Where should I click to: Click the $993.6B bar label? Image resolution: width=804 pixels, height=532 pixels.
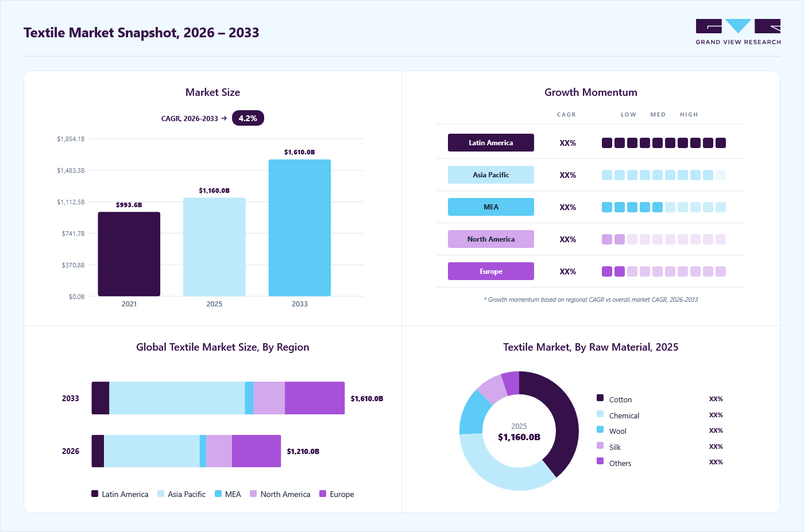pyautogui.click(x=129, y=205)
